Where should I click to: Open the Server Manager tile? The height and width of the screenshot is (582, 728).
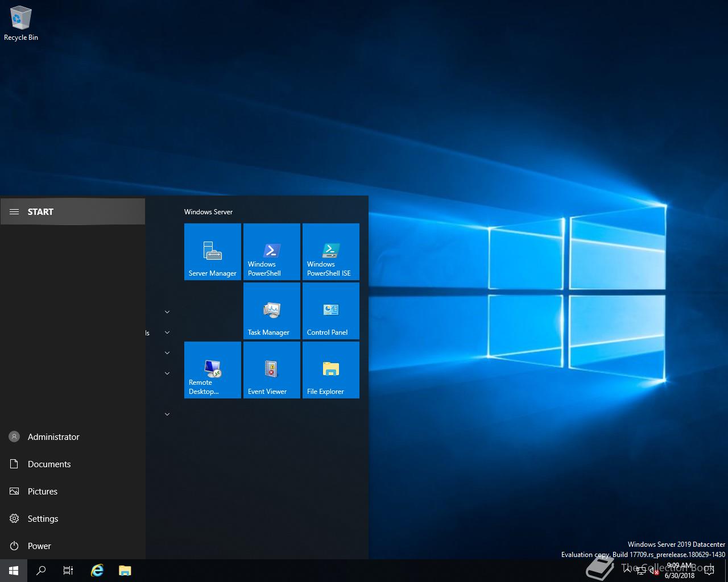coord(213,252)
